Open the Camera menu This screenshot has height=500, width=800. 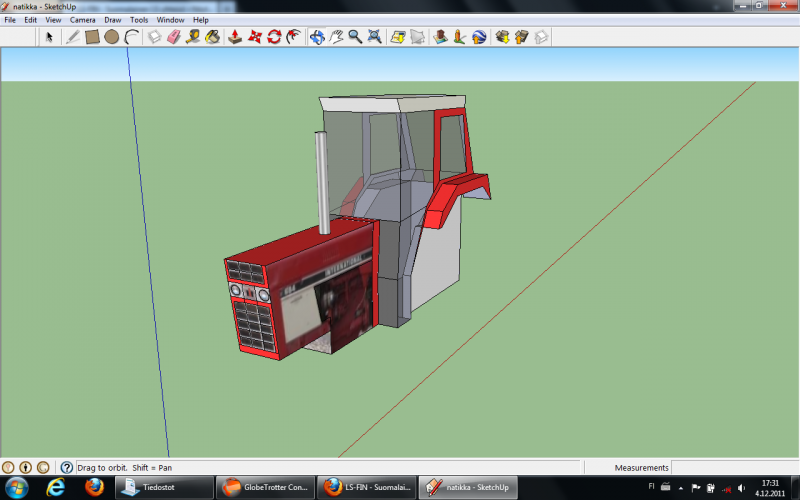[x=82, y=19]
